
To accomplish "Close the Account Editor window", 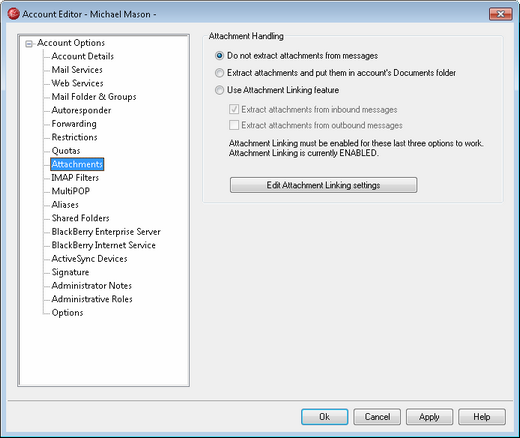I will (x=500, y=14).
